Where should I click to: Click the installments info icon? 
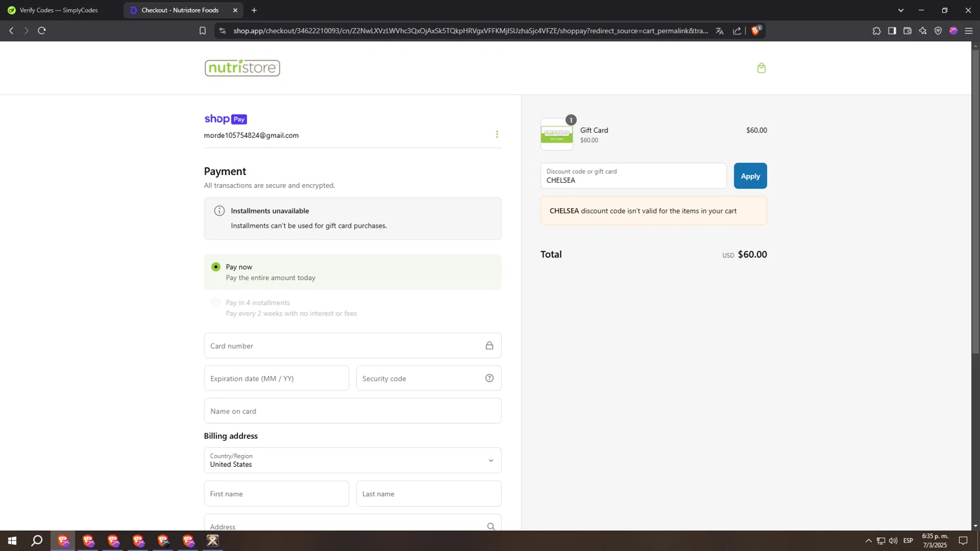click(x=220, y=211)
